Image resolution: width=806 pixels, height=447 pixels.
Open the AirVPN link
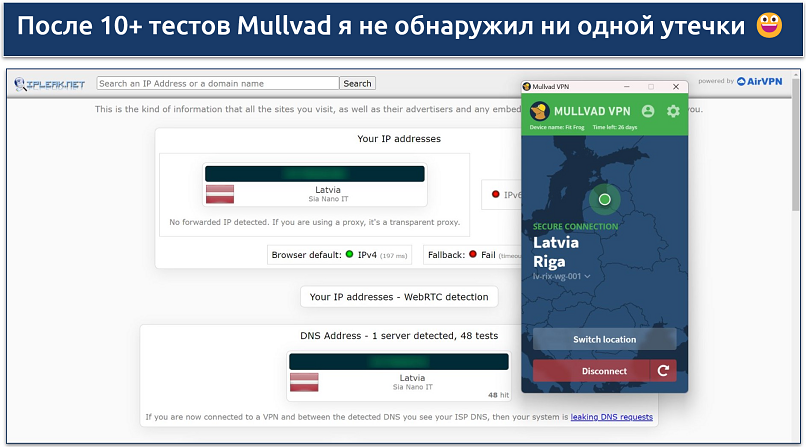pos(759,81)
